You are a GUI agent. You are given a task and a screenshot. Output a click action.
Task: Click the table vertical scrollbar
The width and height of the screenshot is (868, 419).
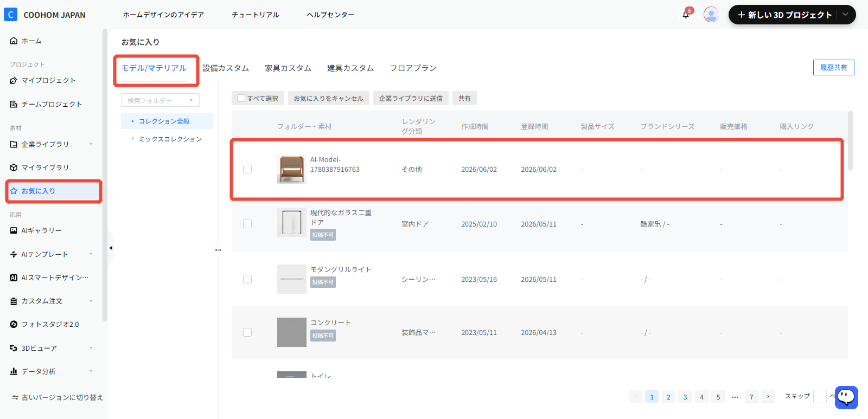[850, 141]
